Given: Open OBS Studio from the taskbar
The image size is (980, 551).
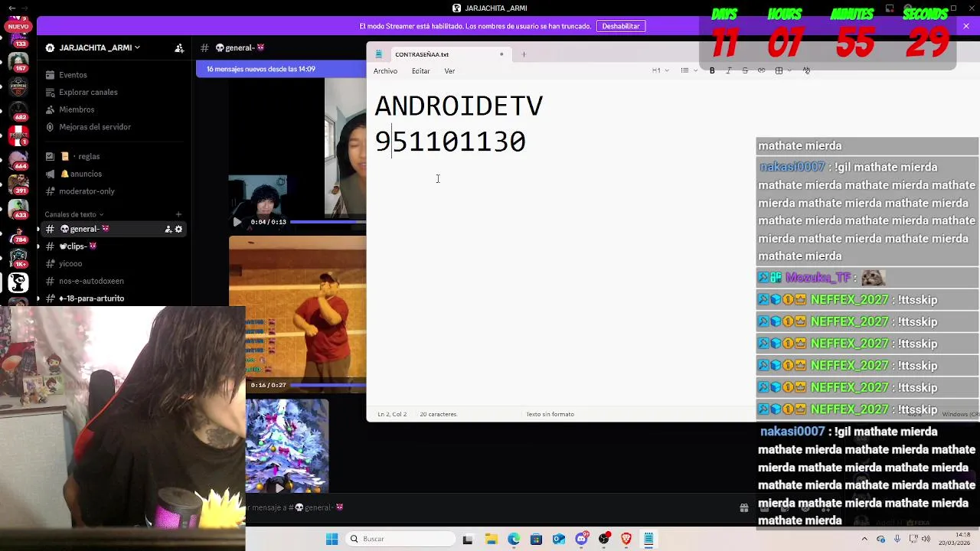Looking at the screenshot, I should coord(604,539).
